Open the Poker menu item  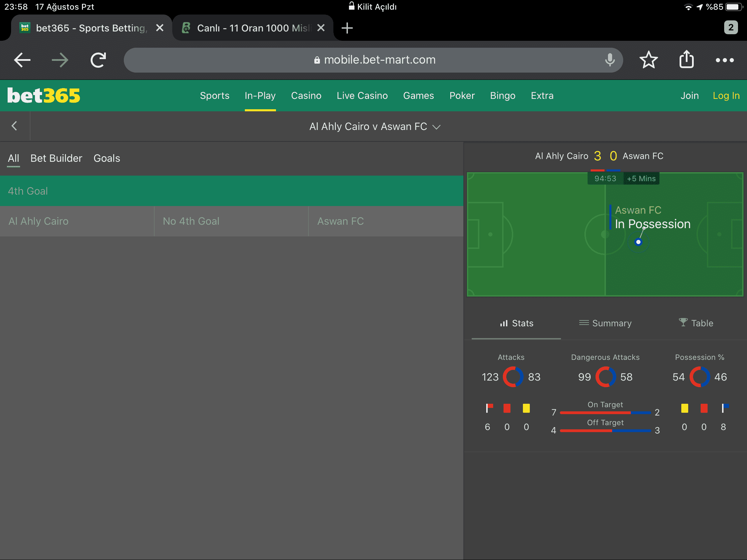462,96
